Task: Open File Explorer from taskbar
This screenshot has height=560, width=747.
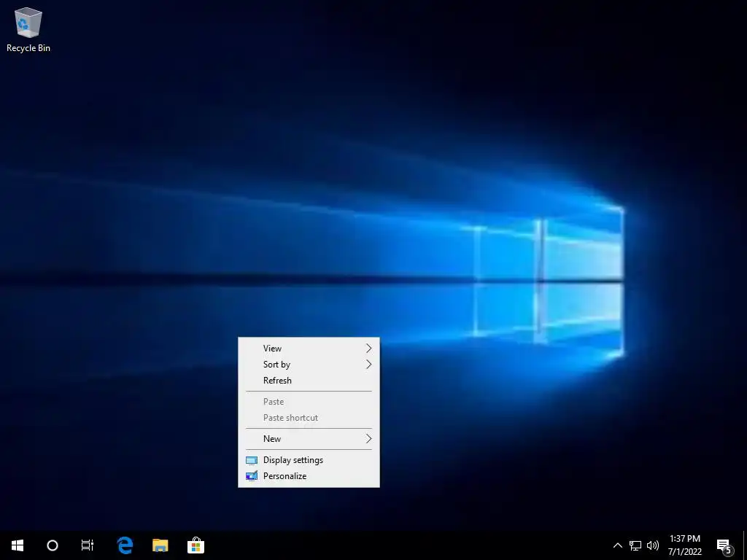Action: click(x=160, y=545)
